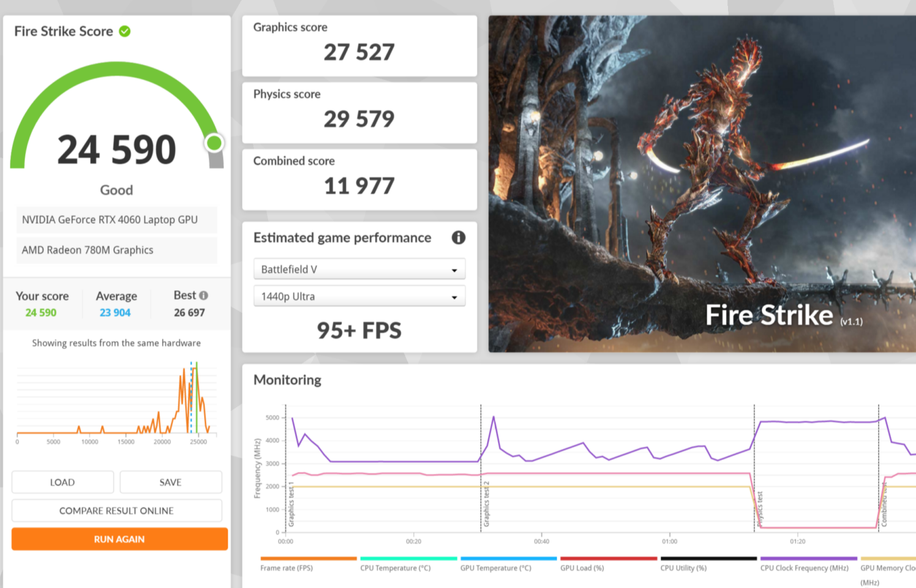This screenshot has width=916, height=588.
Task: Click the Monitoring section heading
Action: pos(287,380)
